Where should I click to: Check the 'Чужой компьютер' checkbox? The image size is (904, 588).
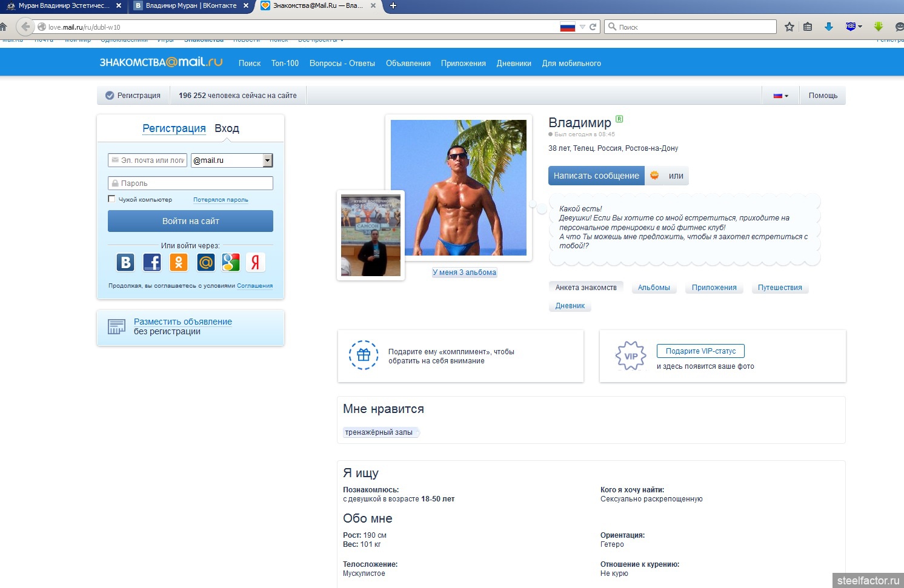(x=111, y=199)
